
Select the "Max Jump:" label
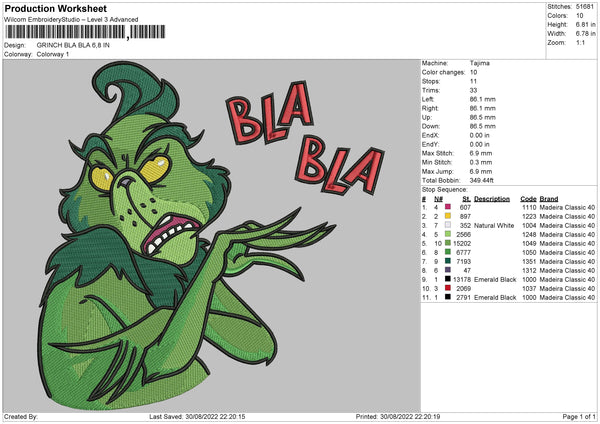point(437,171)
